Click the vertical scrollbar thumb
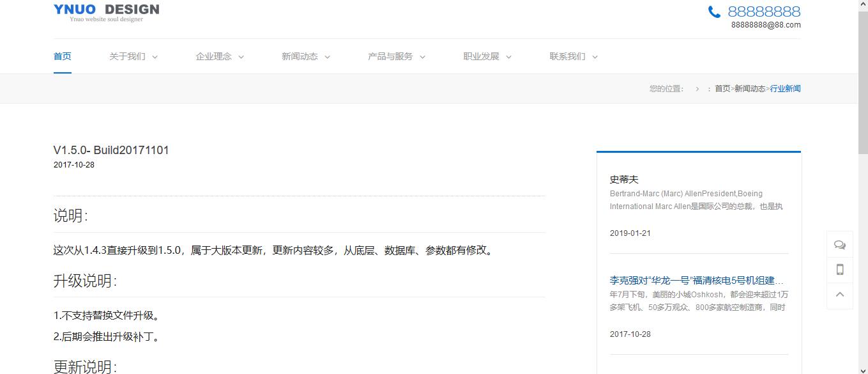868x374 pixels. point(862,82)
